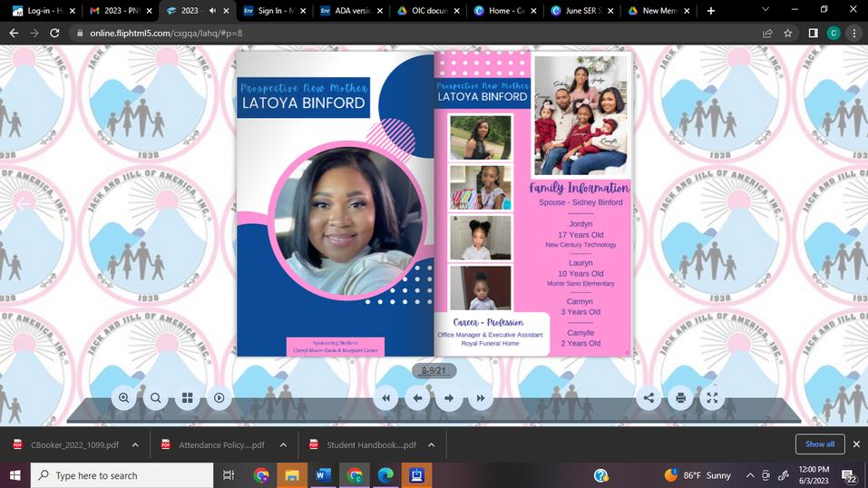Mute the audio on active tab
The height and width of the screenshot is (488, 868).
click(212, 11)
